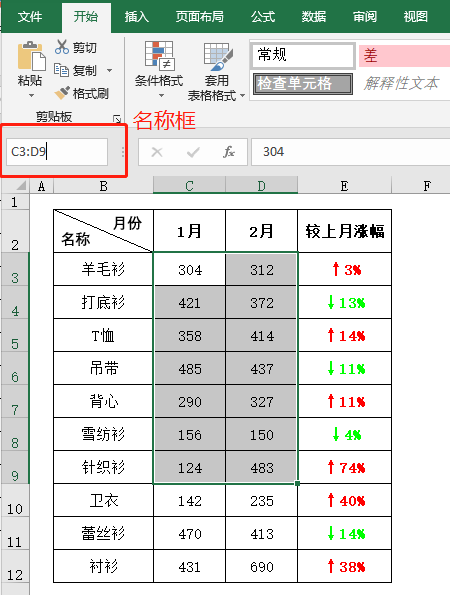The image size is (450, 595).
Task: Select row 3 header
Action: 15,269
